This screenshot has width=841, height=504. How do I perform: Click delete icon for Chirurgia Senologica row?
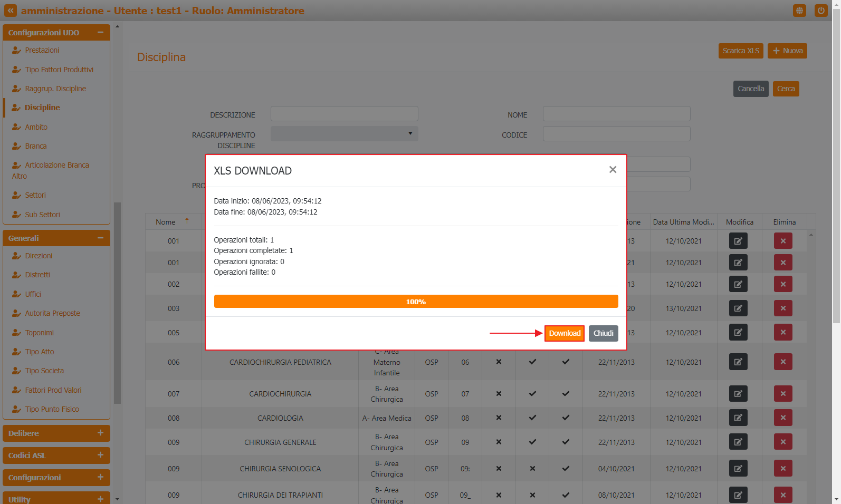click(x=782, y=469)
